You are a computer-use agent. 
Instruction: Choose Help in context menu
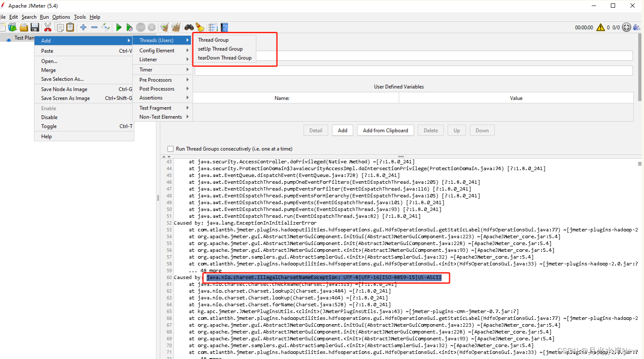pos(84,137)
